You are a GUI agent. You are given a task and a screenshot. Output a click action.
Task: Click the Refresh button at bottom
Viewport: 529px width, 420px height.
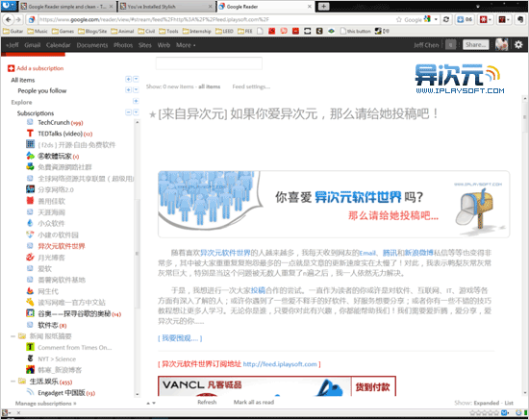click(207, 402)
